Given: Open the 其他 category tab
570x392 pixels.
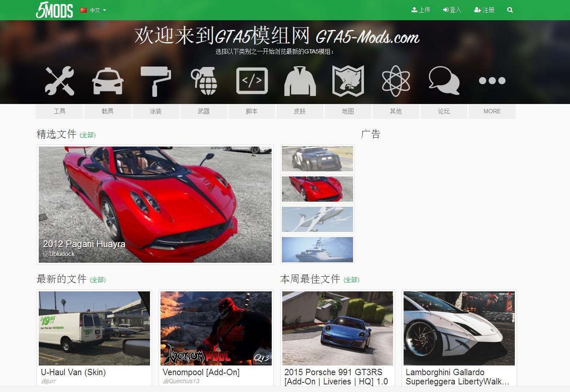Looking at the screenshot, I should (x=396, y=111).
